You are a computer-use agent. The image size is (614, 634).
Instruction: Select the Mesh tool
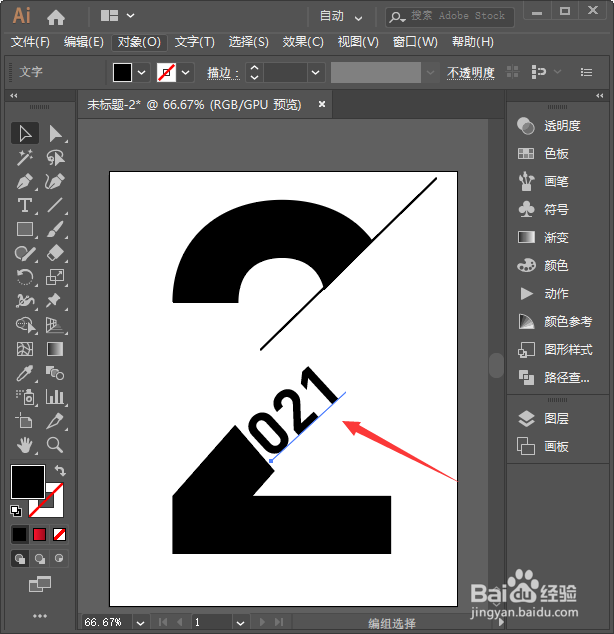pos(25,349)
